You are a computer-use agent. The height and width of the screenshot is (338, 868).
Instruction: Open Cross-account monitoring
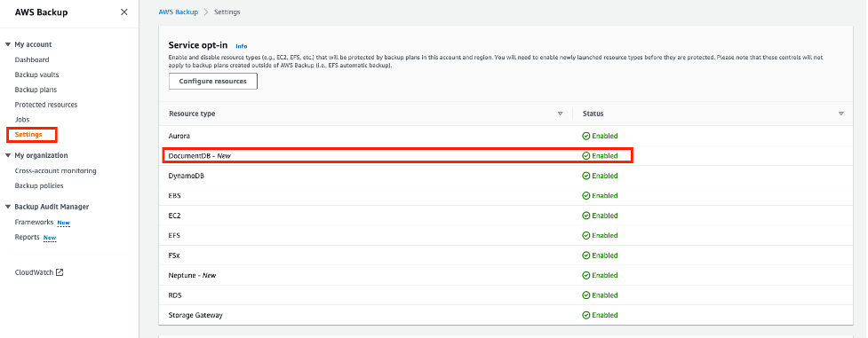[x=55, y=171]
